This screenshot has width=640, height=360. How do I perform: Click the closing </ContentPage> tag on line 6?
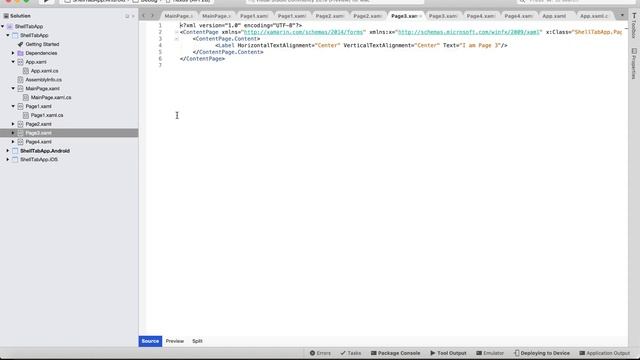tap(202, 59)
